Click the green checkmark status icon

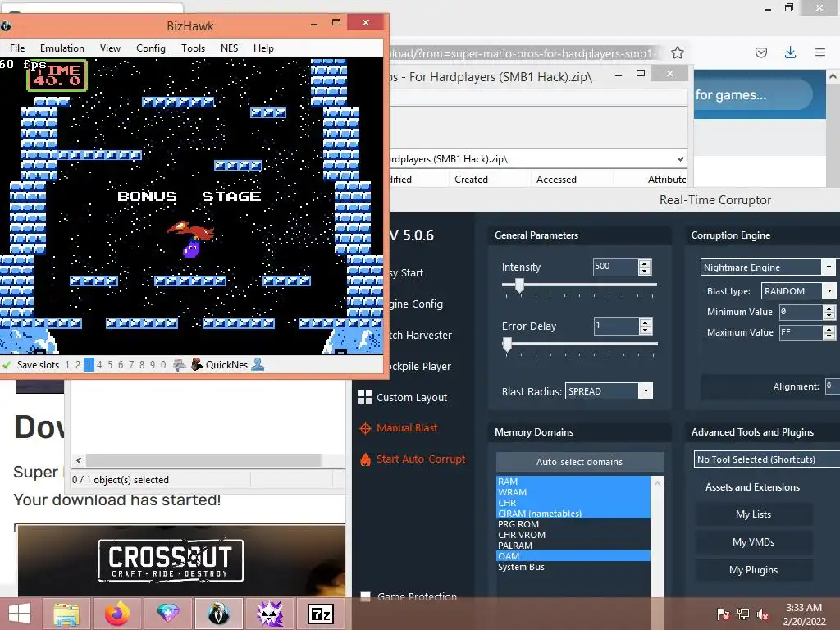tap(7, 365)
